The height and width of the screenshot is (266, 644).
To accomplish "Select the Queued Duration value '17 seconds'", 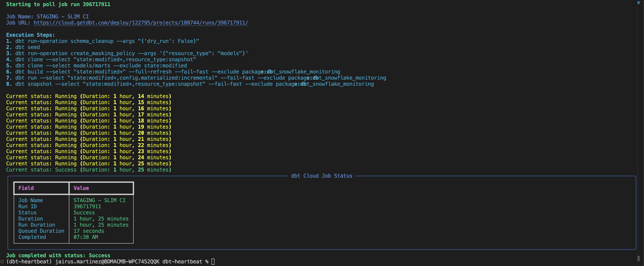I will point(88,231).
